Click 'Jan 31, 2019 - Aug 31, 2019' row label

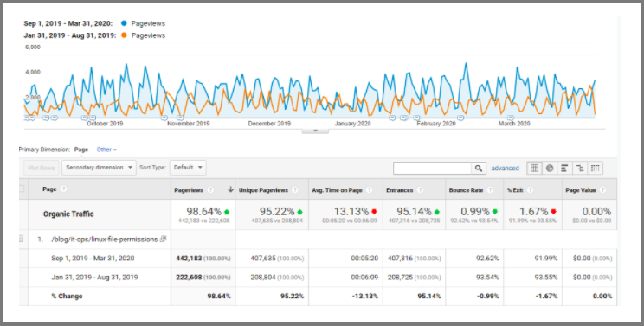pos(94,278)
